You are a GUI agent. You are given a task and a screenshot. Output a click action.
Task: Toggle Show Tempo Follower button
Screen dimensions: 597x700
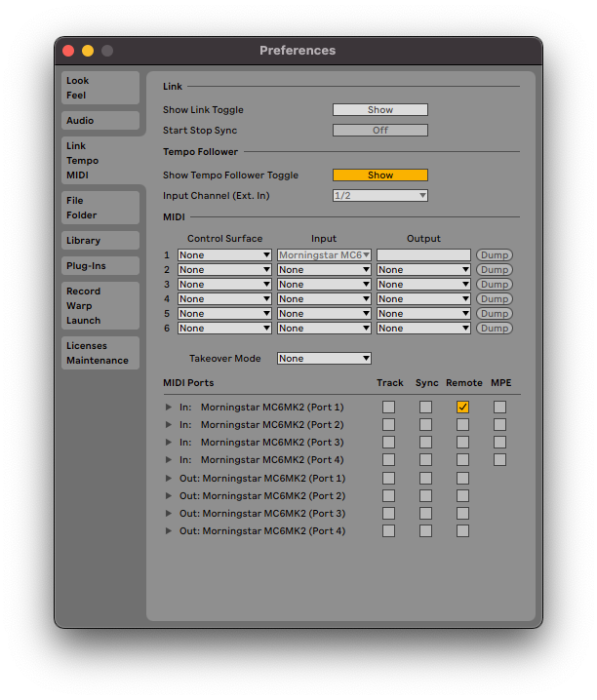379,175
